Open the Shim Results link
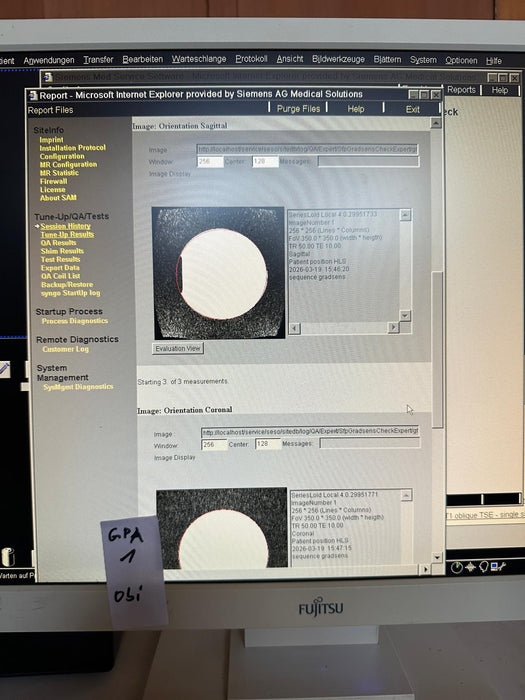The height and width of the screenshot is (700, 525). point(62,251)
